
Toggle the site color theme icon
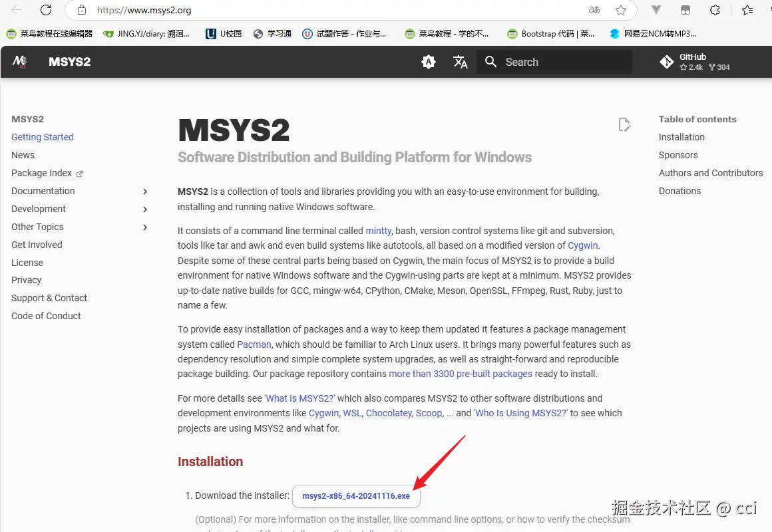click(429, 62)
